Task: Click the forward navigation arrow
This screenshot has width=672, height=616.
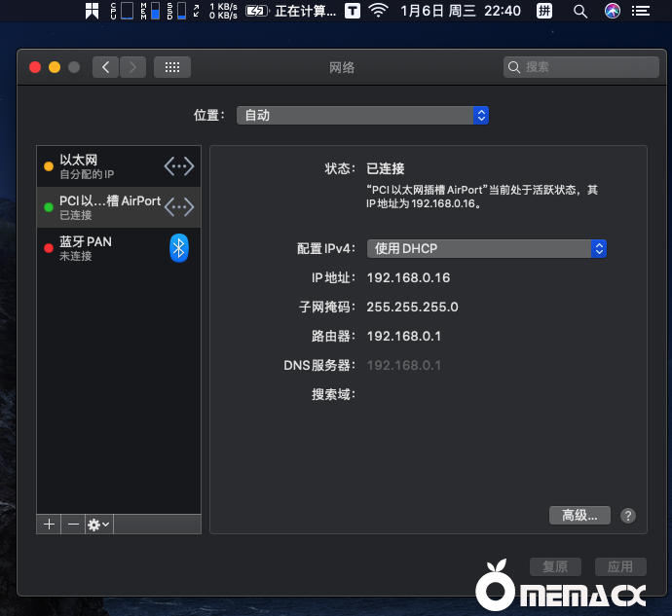Action: [x=132, y=67]
